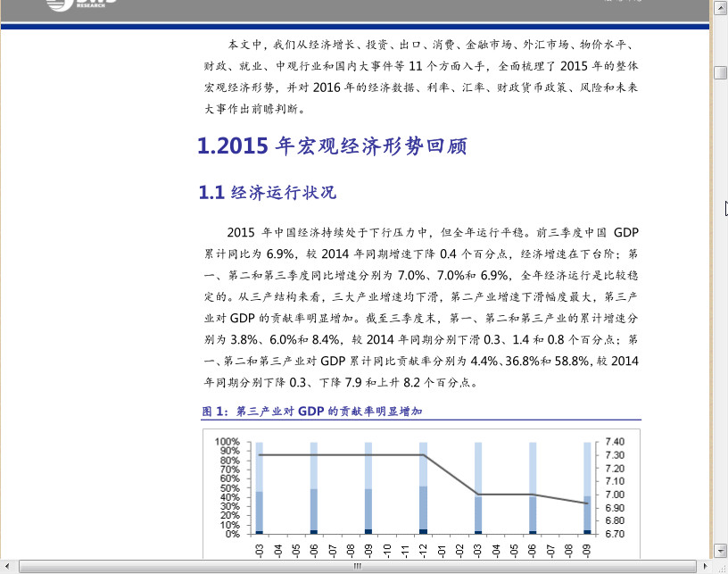Click the horizontal scrollbar thumb

pyautogui.click(x=358, y=566)
